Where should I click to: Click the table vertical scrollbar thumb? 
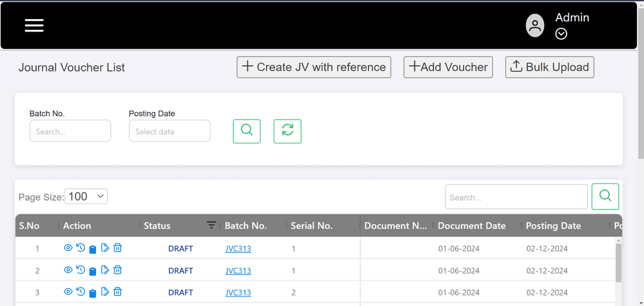(618, 262)
